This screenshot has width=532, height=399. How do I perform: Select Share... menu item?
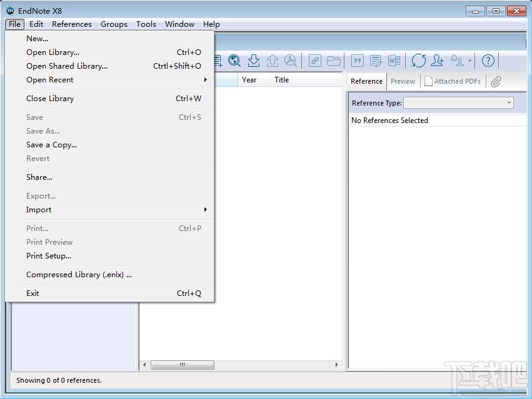point(118,177)
